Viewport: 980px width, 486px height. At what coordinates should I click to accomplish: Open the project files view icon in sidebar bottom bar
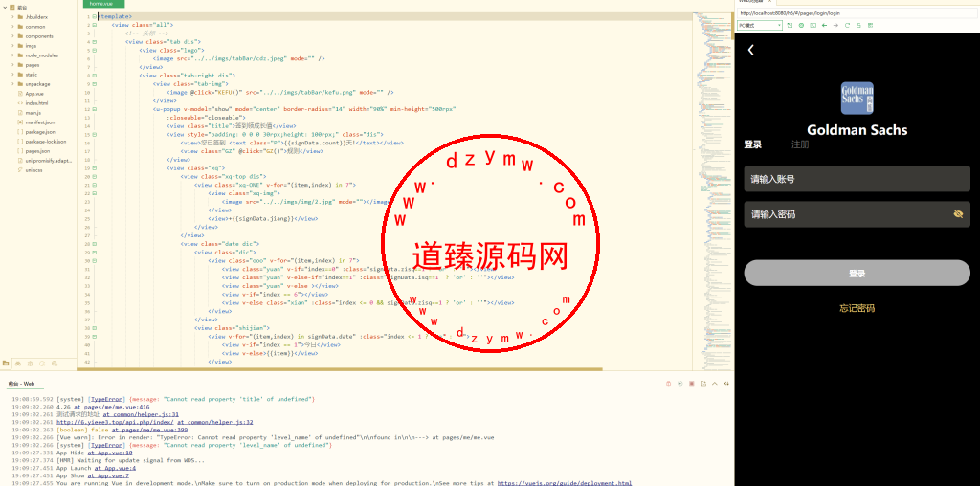[6, 363]
